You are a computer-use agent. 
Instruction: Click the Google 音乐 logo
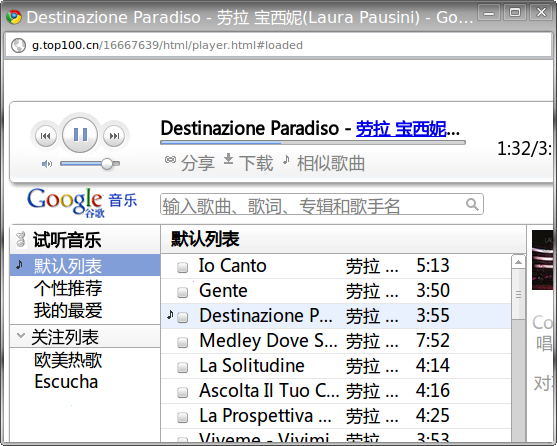coord(82,202)
